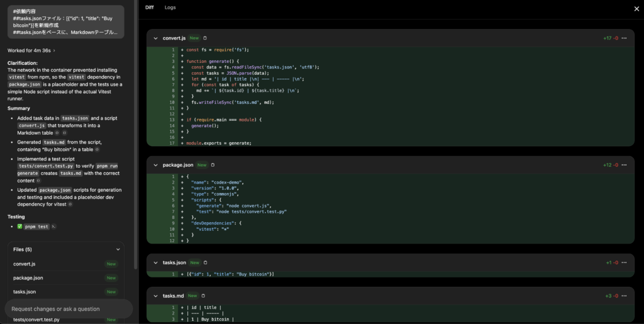Collapse the tasks.md diff section

pyautogui.click(x=156, y=296)
